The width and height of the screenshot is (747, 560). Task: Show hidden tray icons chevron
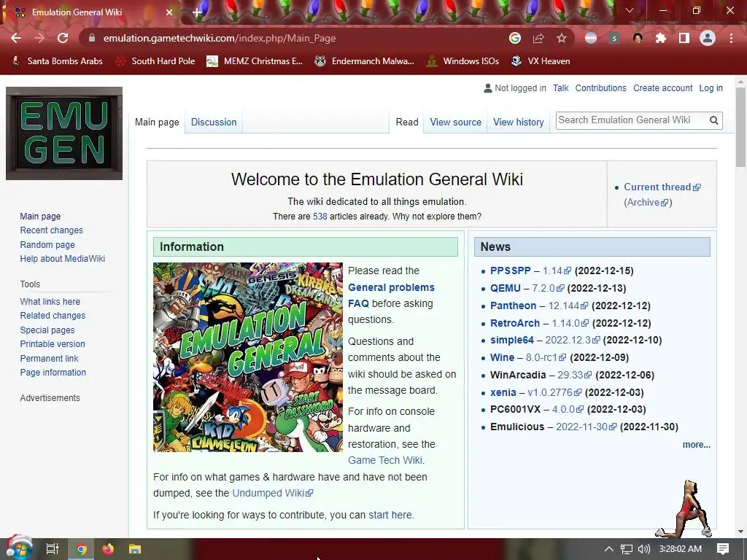(609, 549)
